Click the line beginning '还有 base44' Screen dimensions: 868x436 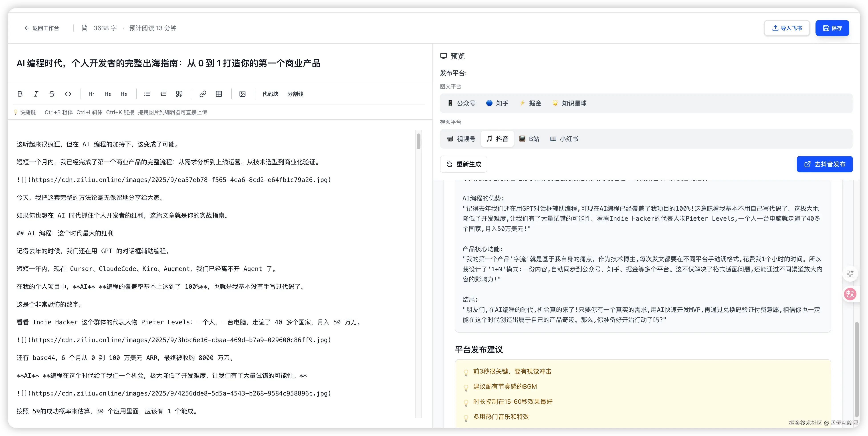[126, 358]
